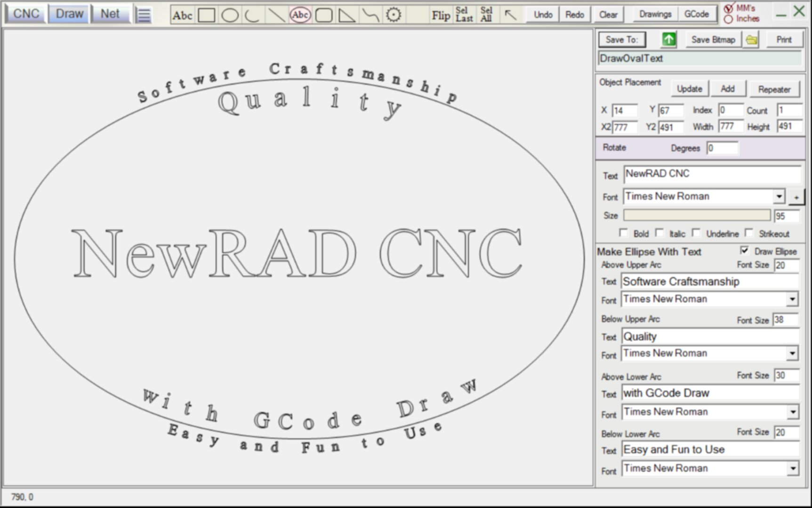Open the Drawings view
This screenshot has height=508, width=812.
pyautogui.click(x=655, y=14)
